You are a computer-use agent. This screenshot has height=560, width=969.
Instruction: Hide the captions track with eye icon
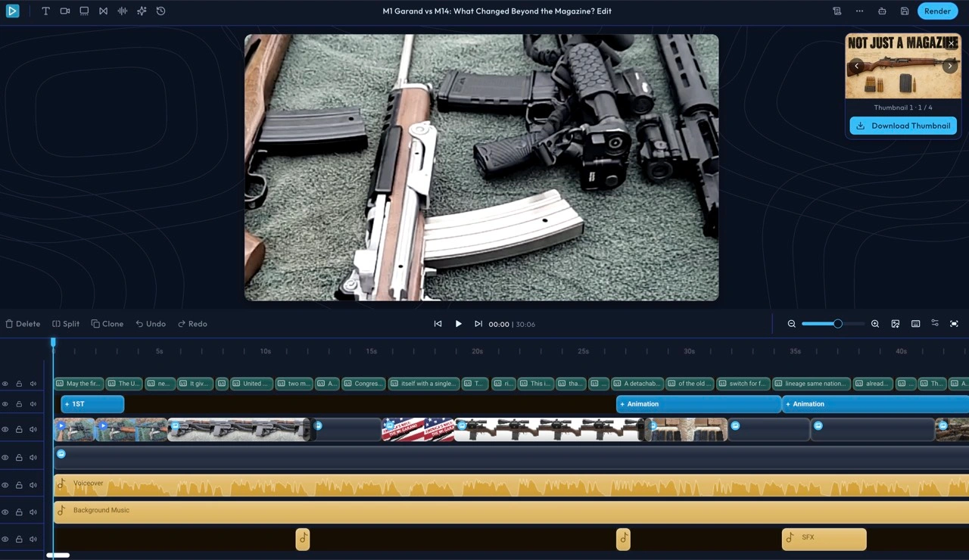point(5,384)
